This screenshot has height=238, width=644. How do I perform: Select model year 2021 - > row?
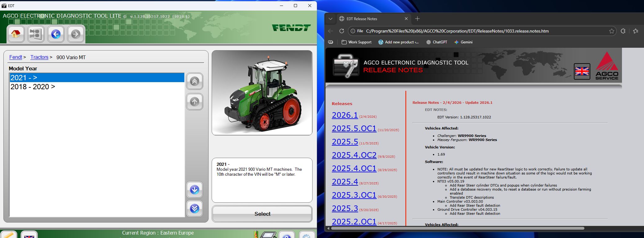[97, 77]
